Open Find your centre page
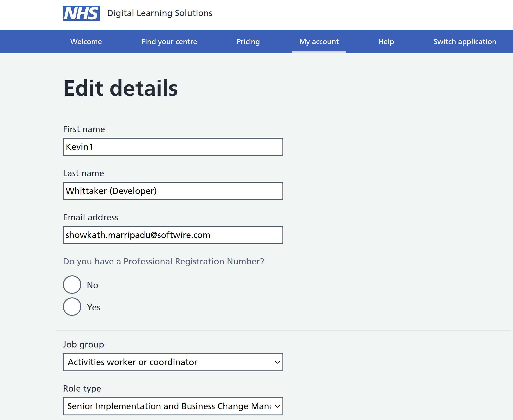513x420 pixels. 169,42
